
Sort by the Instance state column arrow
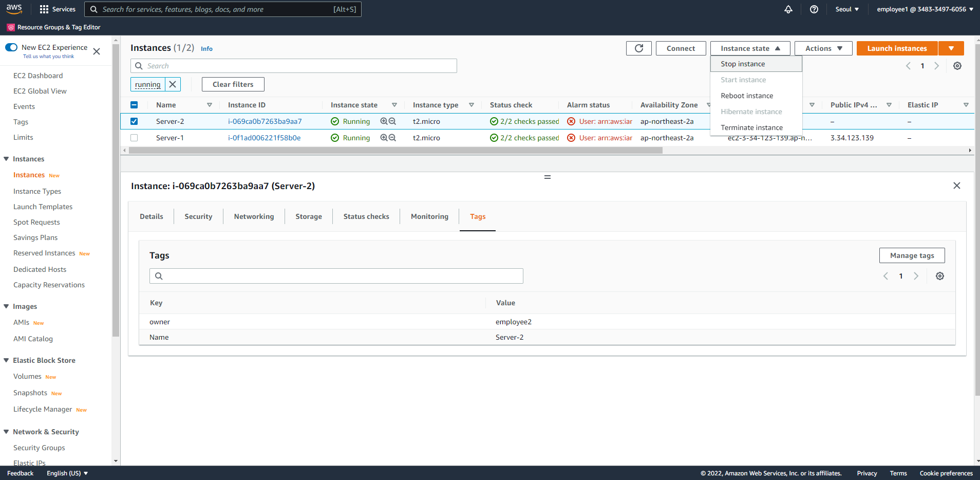(394, 105)
